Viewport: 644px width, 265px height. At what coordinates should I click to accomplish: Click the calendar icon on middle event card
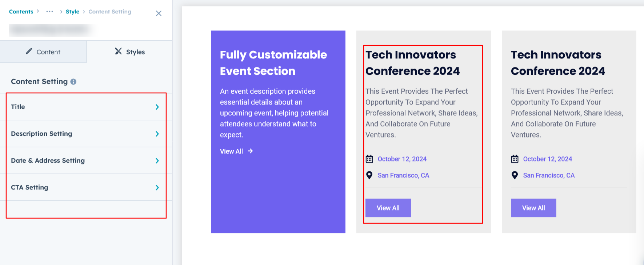pos(369,159)
